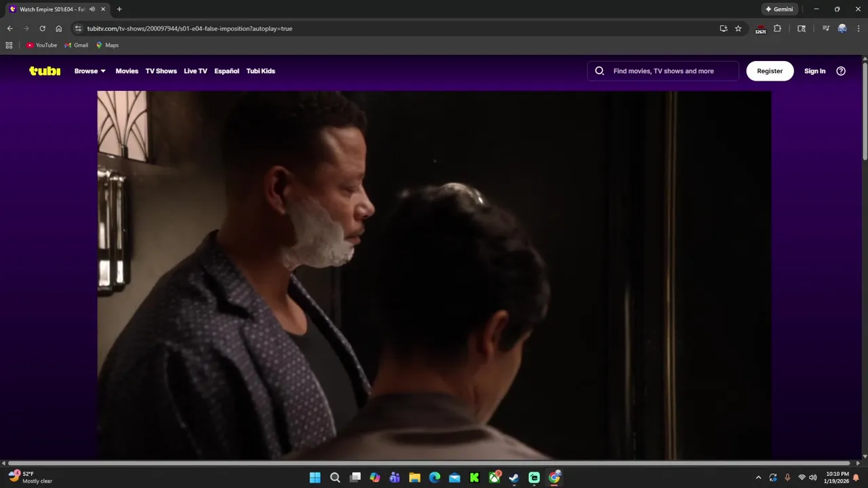Open the green K app in taskbar
This screenshot has height=488, width=868.
point(475,478)
